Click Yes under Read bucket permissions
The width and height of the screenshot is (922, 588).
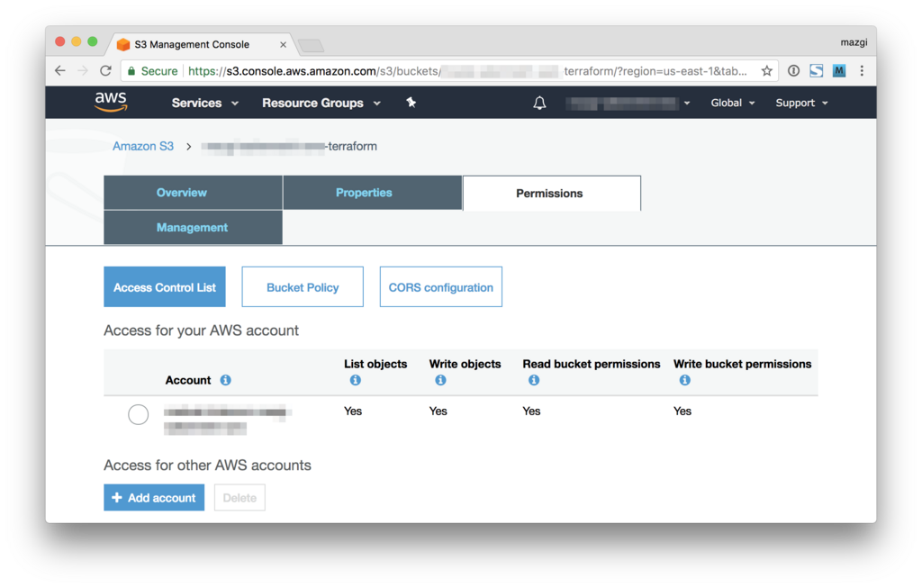tap(531, 411)
